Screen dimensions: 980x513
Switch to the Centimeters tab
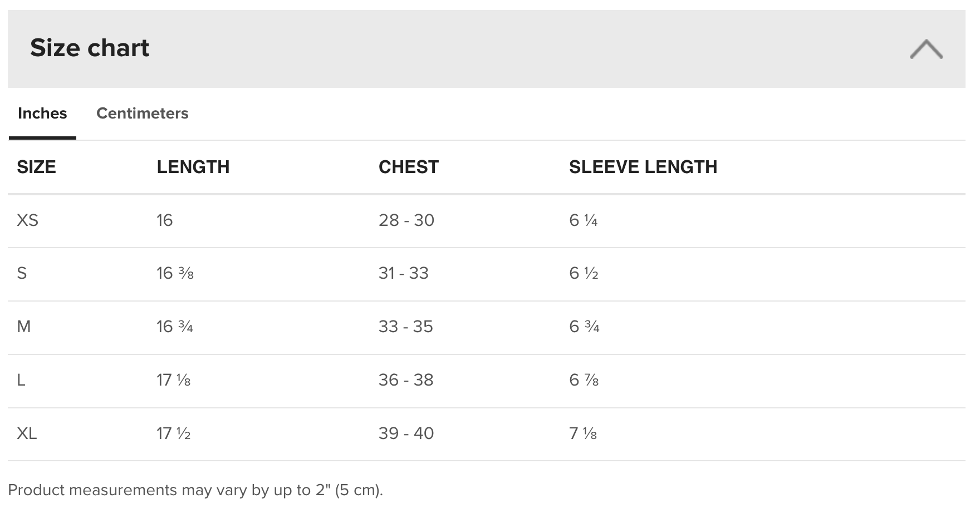[x=143, y=114]
